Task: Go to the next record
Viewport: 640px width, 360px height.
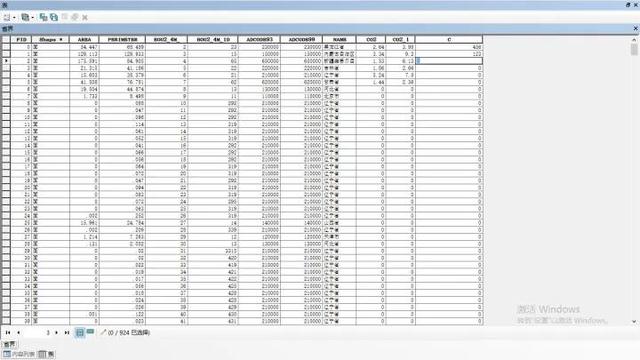Action: pyautogui.click(x=56, y=333)
